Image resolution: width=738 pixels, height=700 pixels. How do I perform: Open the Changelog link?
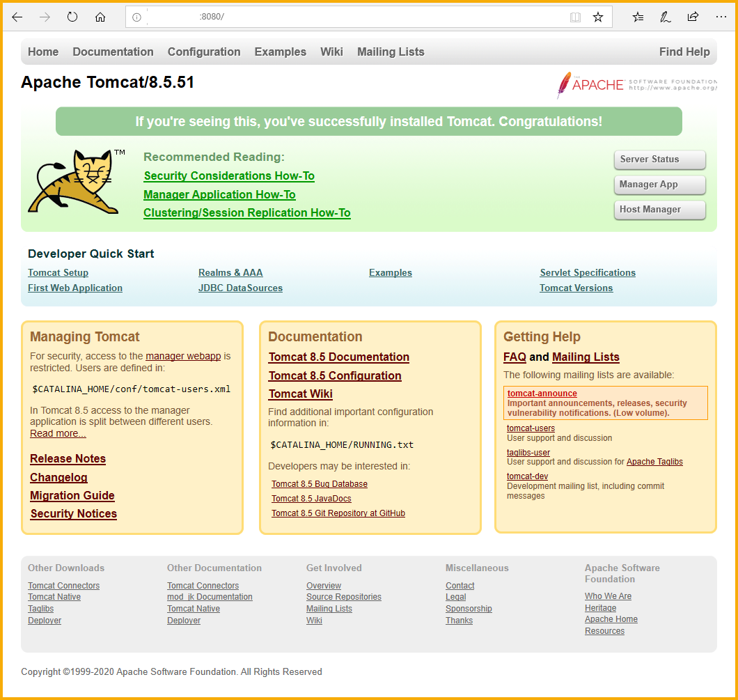click(x=58, y=477)
